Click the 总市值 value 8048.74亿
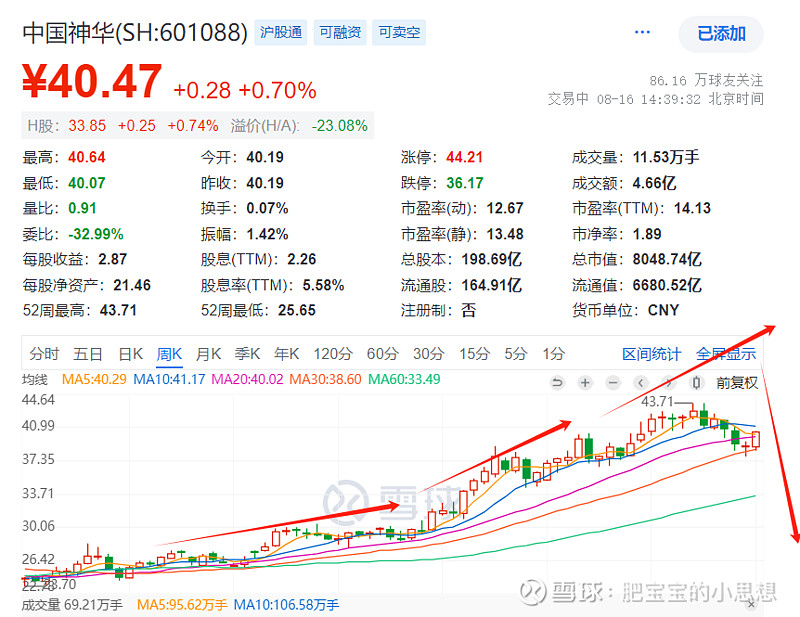 pos(667,259)
